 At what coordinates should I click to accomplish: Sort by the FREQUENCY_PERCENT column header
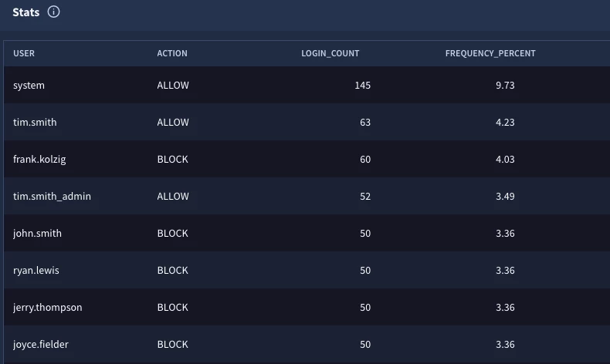(x=490, y=53)
